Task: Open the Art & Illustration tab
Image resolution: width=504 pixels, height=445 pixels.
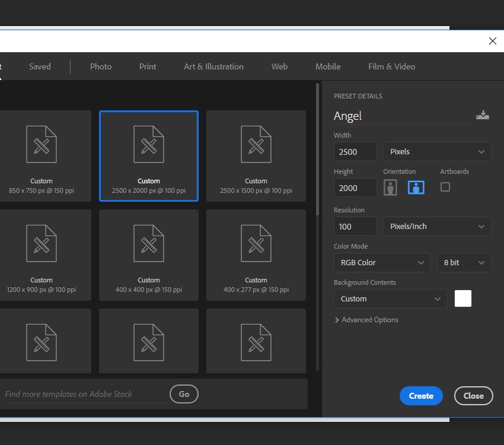Action: pyautogui.click(x=213, y=66)
